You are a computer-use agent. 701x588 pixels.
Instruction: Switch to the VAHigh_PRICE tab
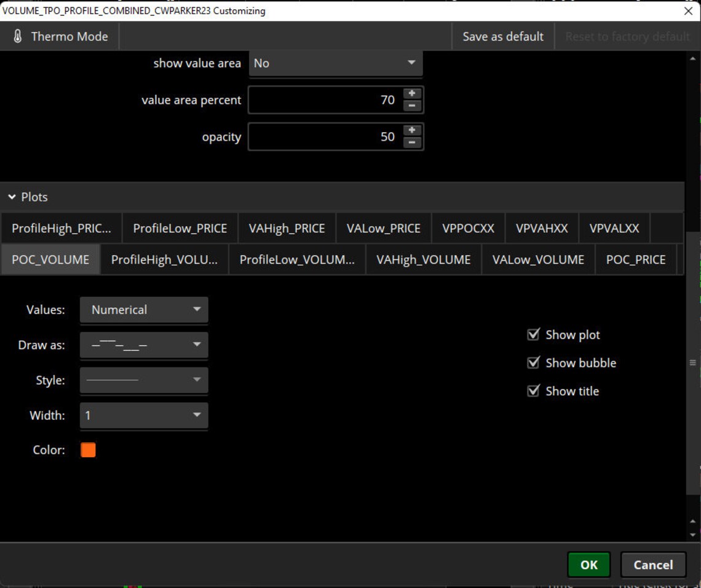click(286, 227)
